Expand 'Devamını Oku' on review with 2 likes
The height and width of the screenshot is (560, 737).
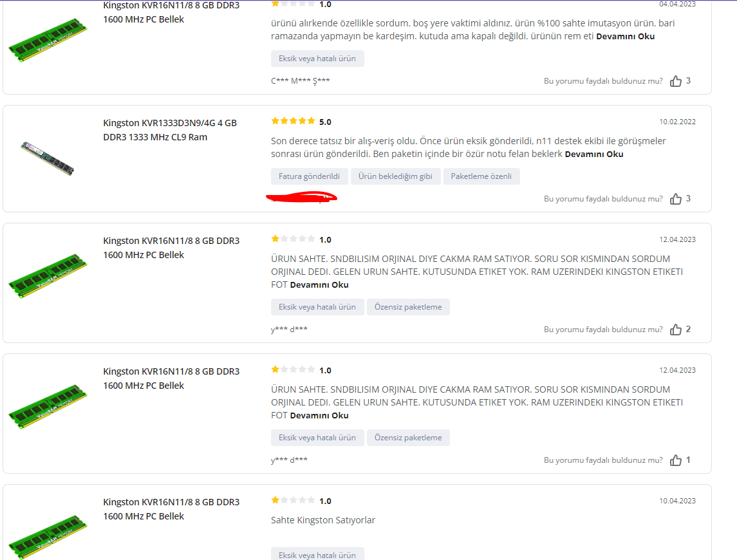(x=319, y=285)
